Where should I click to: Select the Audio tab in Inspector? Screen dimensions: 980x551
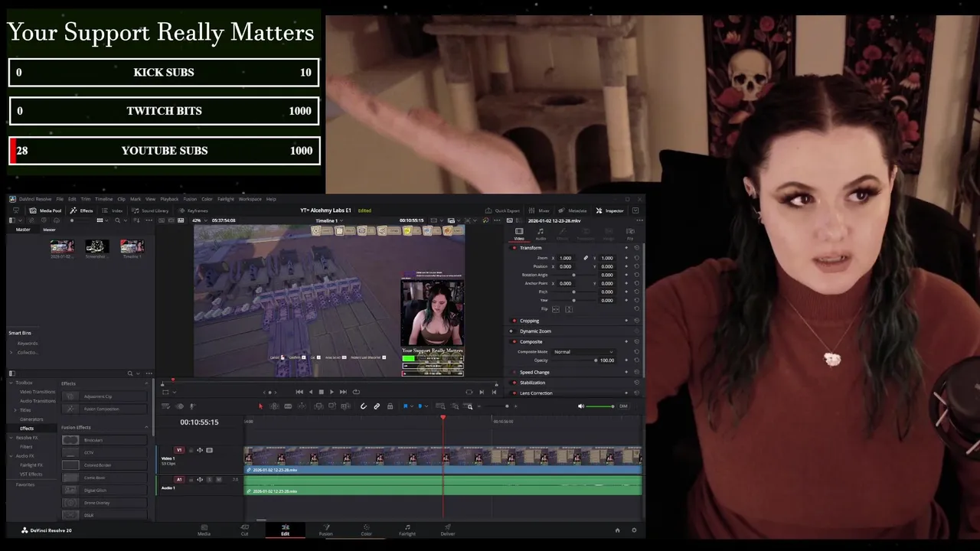tap(541, 233)
